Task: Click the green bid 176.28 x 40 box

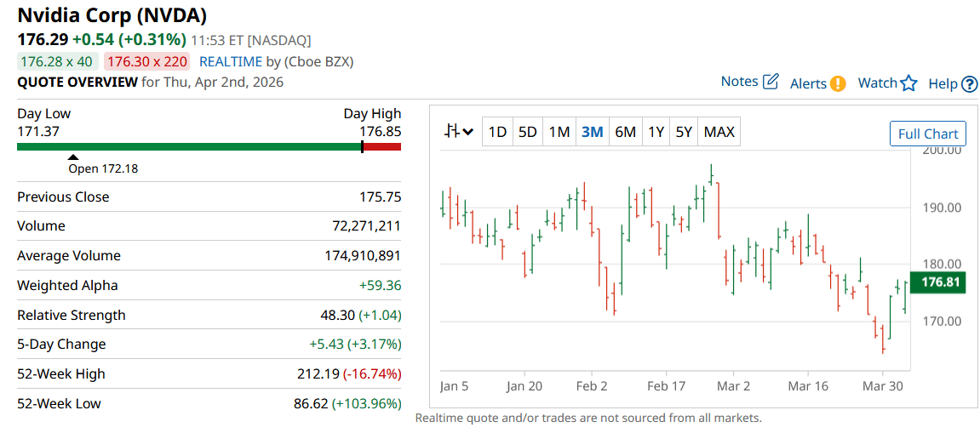Action: coord(56,61)
